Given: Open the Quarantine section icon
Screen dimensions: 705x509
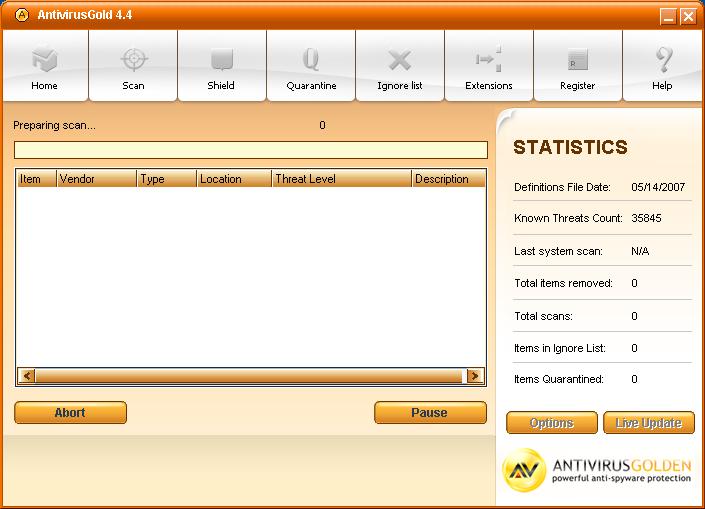Looking at the screenshot, I should [x=311, y=62].
